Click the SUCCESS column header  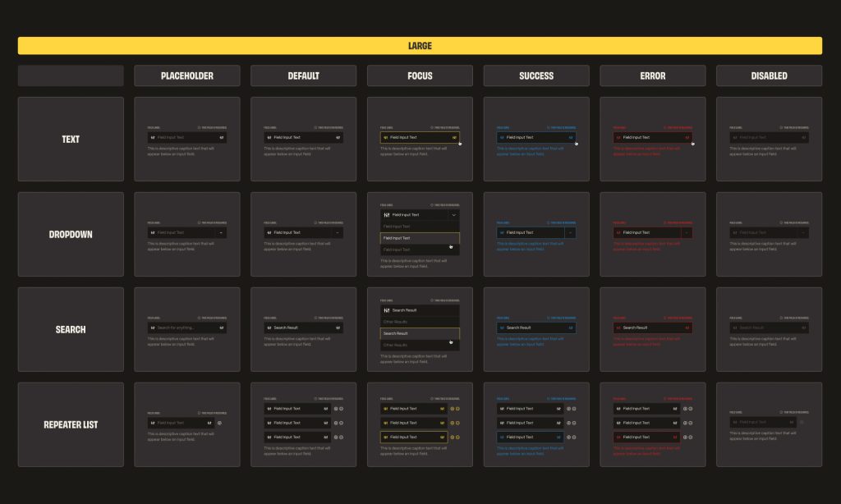(x=536, y=76)
